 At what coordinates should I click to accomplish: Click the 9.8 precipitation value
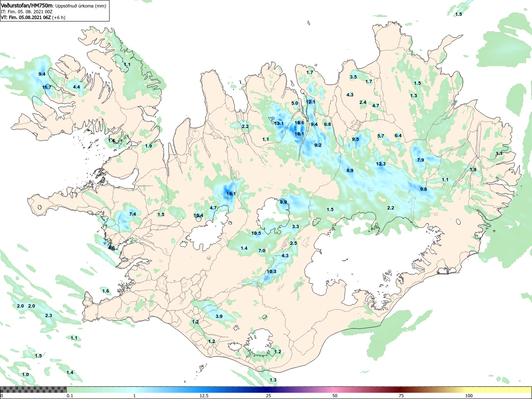coord(424,189)
